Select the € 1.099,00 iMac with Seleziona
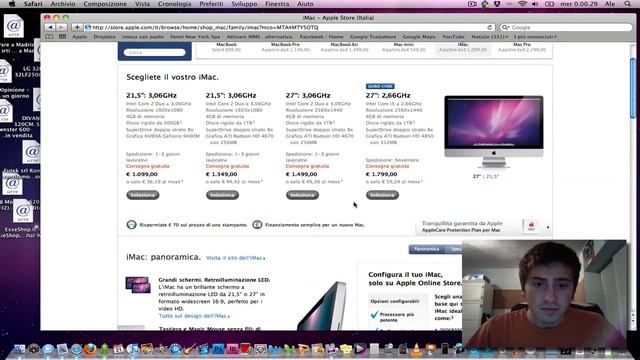Screen dimensions: 640x360 click(142, 195)
